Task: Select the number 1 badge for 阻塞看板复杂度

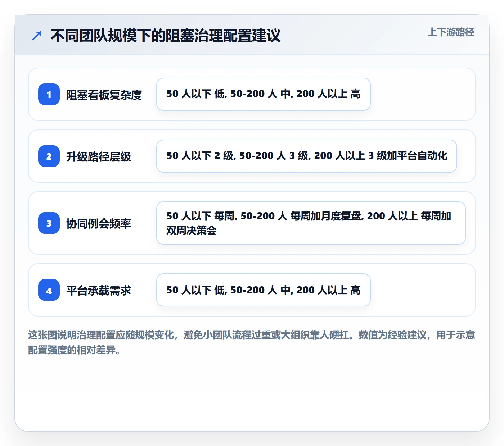Action: 49,94
